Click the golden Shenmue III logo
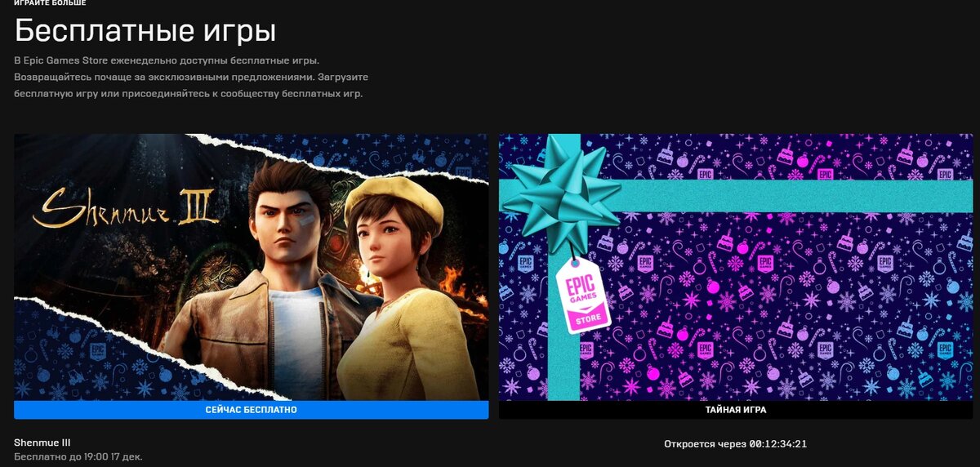Screen dimensions: 980x467 click(x=125, y=210)
